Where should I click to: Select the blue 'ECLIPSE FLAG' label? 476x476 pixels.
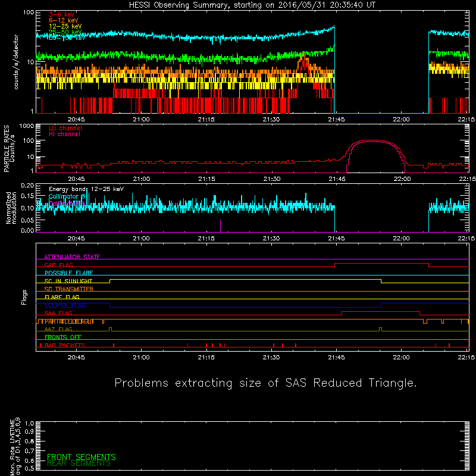(65, 305)
